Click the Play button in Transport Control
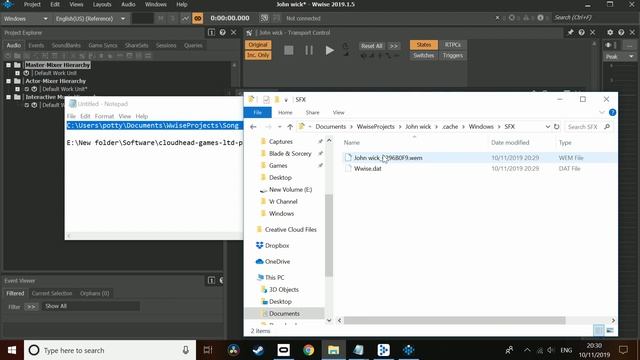640x360 pixels. tap(329, 50)
